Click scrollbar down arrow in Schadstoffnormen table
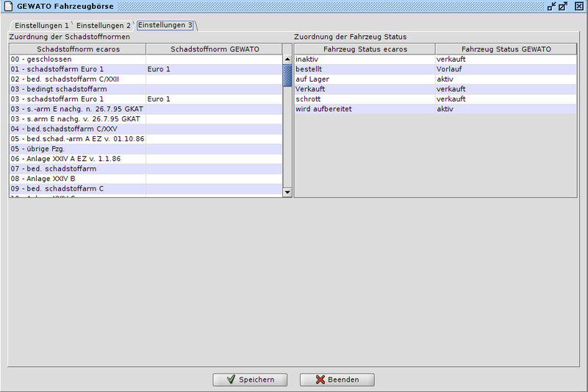588x392 pixels. pyautogui.click(x=287, y=192)
